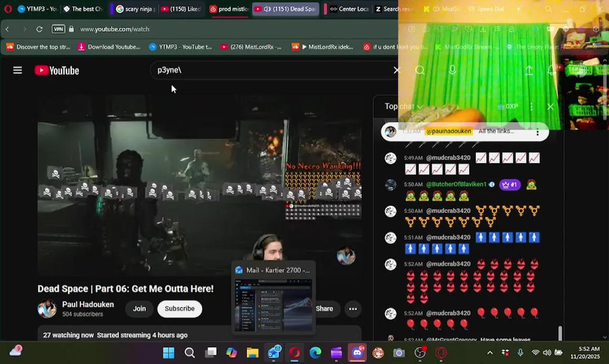Open Discord from taskbar
The height and width of the screenshot is (364, 609).
[358, 352]
